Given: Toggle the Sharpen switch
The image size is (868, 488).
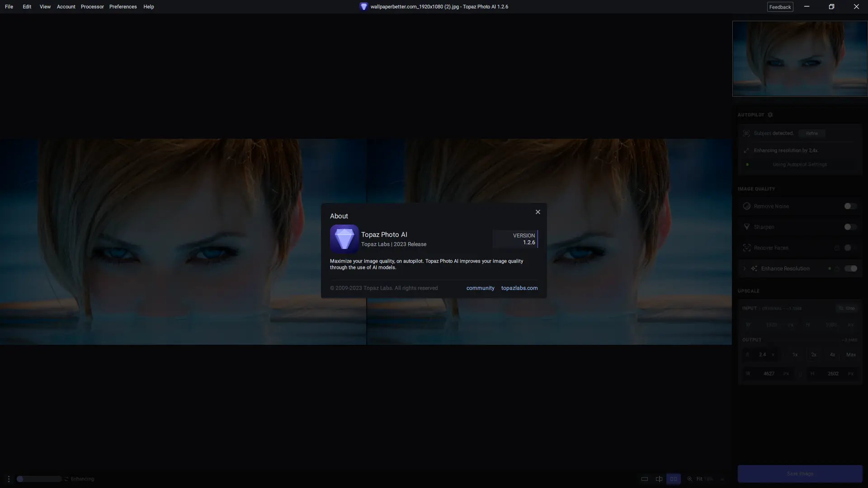Looking at the screenshot, I should pos(850,227).
